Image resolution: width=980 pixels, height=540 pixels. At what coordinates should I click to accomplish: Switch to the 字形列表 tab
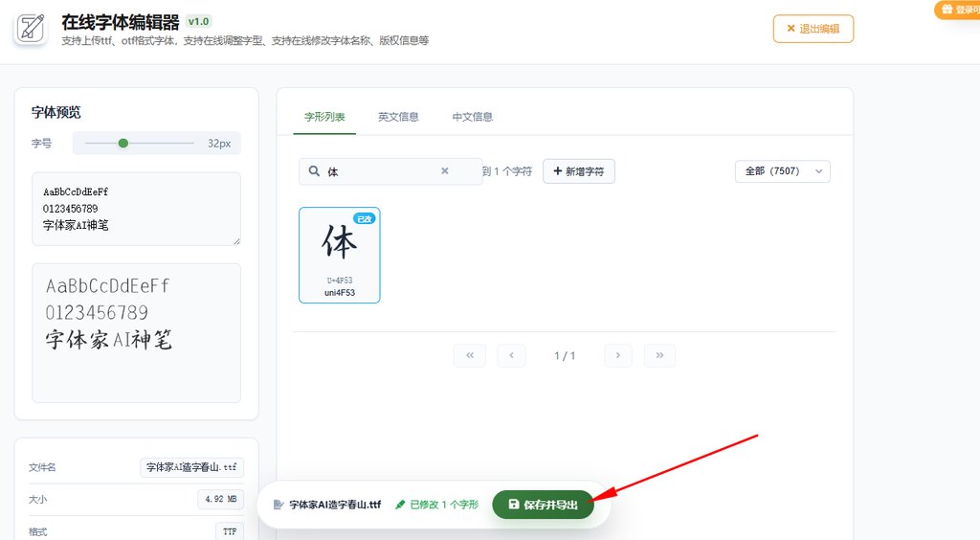pyautogui.click(x=324, y=117)
